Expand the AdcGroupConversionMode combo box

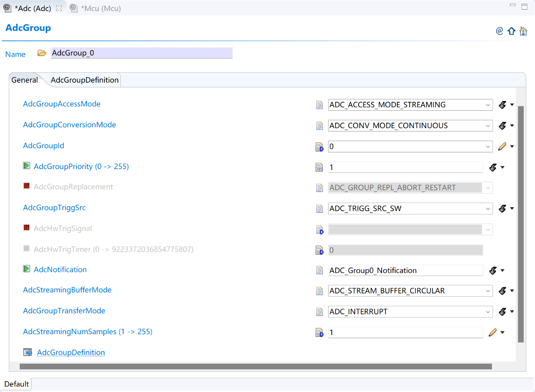pyautogui.click(x=488, y=126)
